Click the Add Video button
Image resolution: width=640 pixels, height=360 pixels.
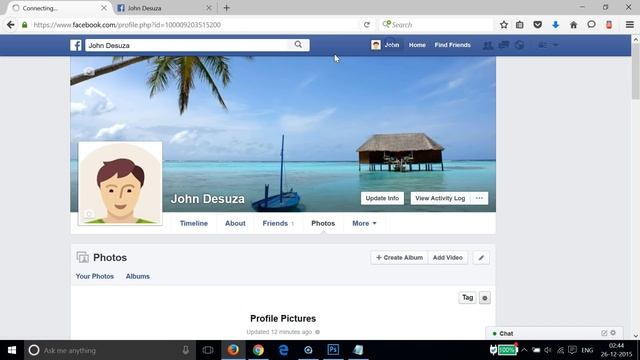coord(448,258)
